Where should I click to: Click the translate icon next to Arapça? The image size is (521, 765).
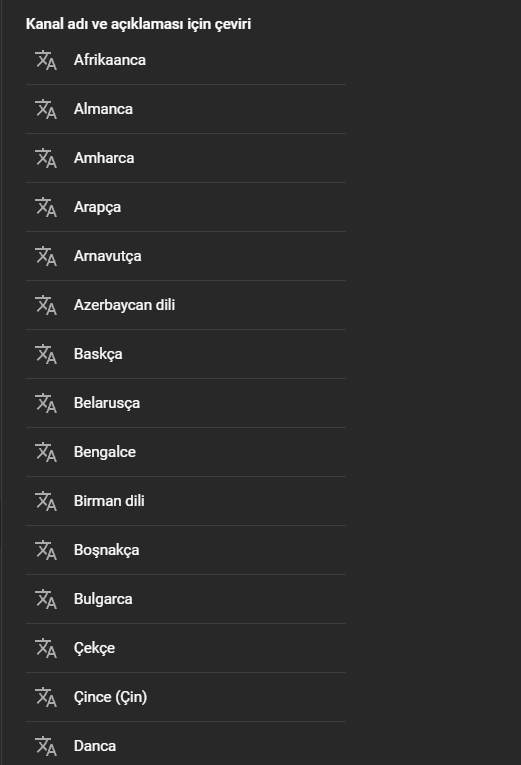point(46,207)
